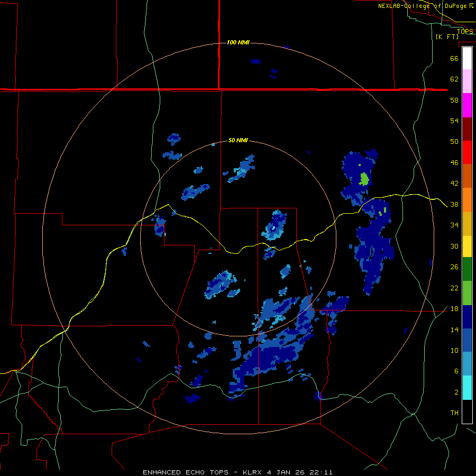Select the light green legend swatch
Image resolution: width=476 pixels, height=476 pixels.
click(467, 293)
